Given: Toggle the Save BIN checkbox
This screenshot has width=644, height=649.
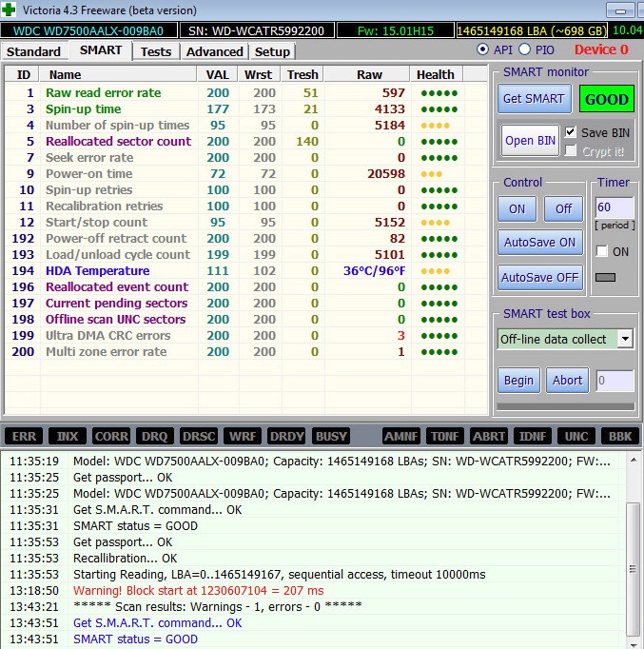Looking at the screenshot, I should coord(571,132).
